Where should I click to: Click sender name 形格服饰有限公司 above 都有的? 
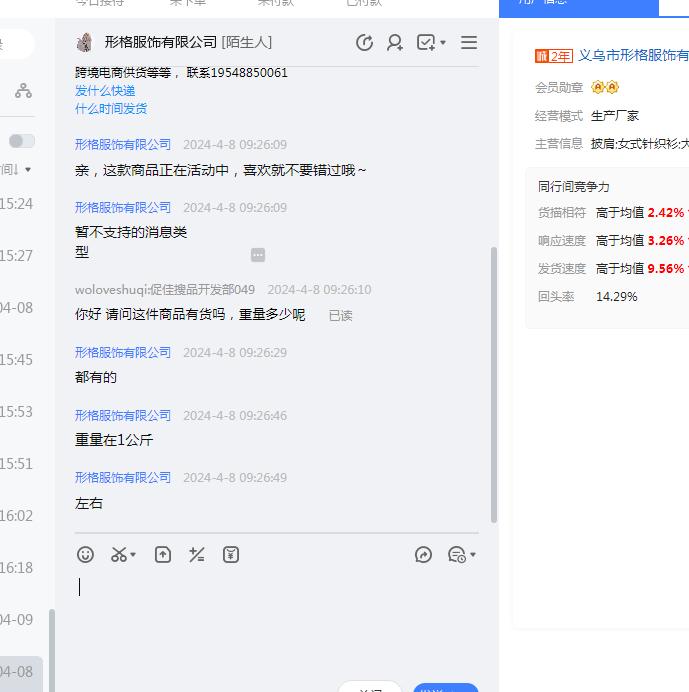[x=123, y=353]
